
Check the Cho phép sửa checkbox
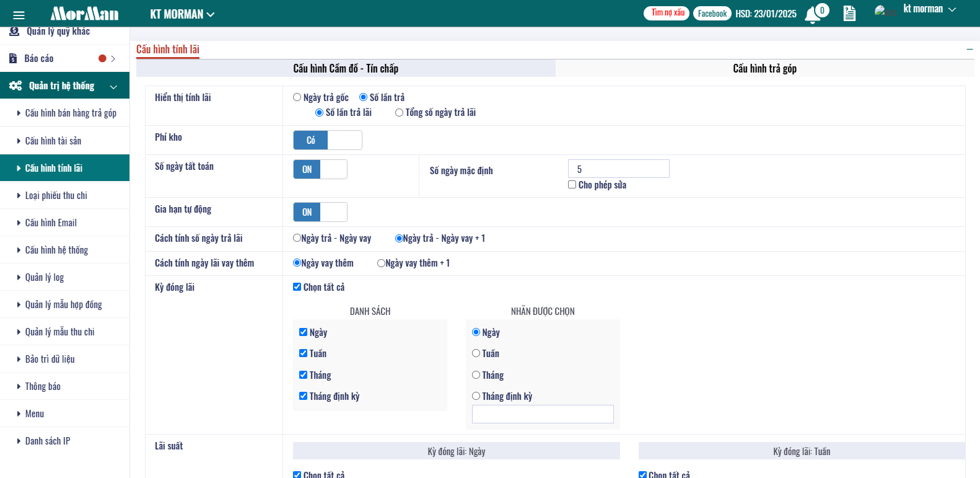[572, 185]
